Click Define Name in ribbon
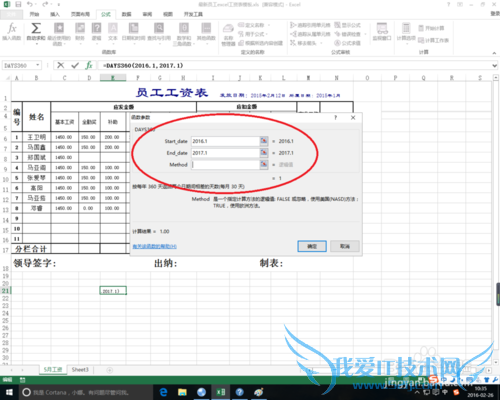This screenshot has height=400, width=500. pos(254,25)
